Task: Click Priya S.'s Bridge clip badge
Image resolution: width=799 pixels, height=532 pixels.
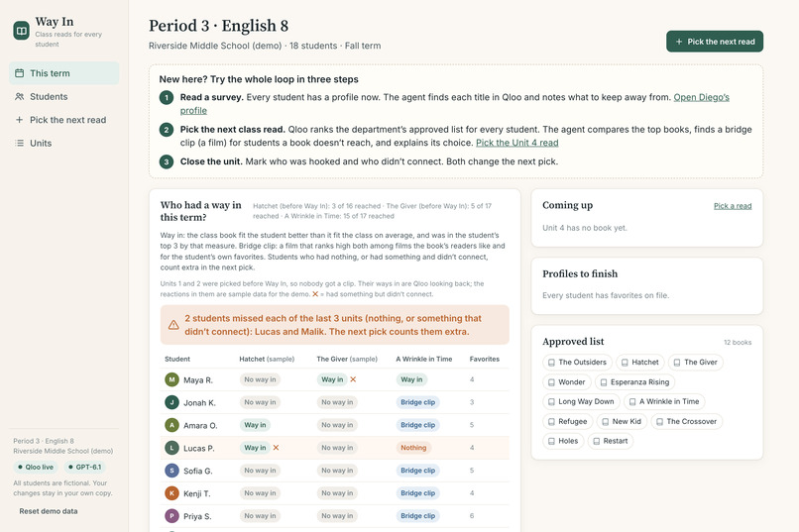Action: pyautogui.click(x=418, y=516)
